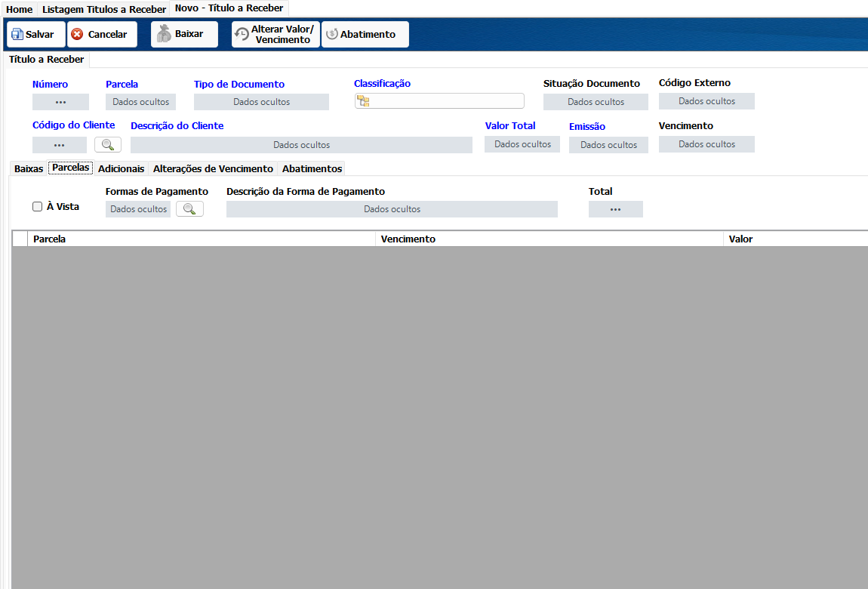Image resolution: width=868 pixels, height=589 pixels.
Task: Click the Descrição do Cliente field
Action: [x=302, y=145]
